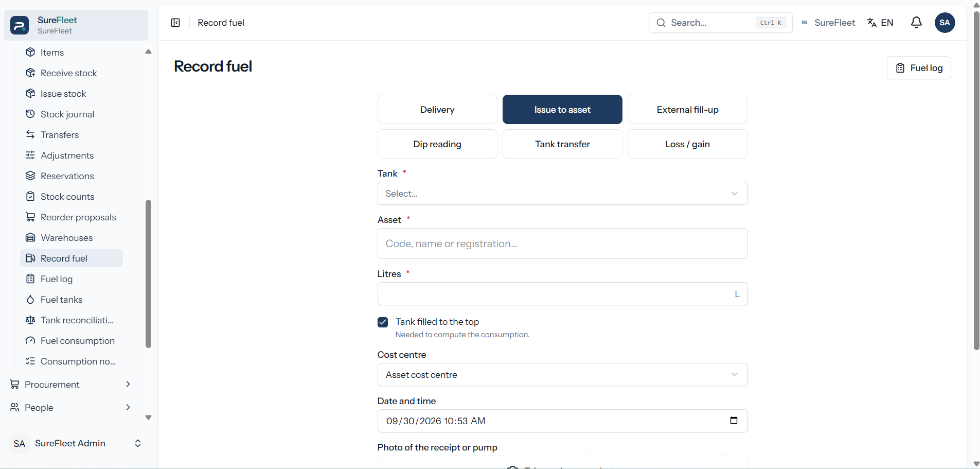Click the SureFleet organization name in header

pos(834,23)
